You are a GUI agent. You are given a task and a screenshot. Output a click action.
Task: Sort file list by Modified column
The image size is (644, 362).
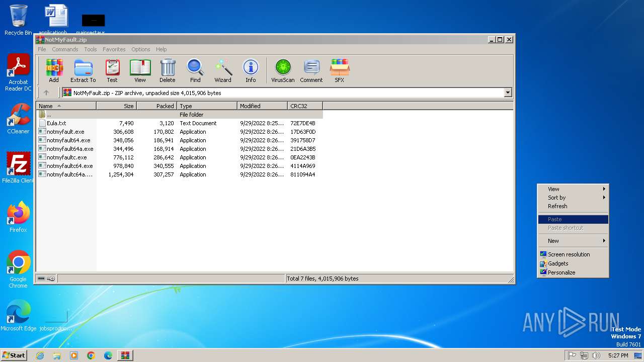[x=262, y=106]
